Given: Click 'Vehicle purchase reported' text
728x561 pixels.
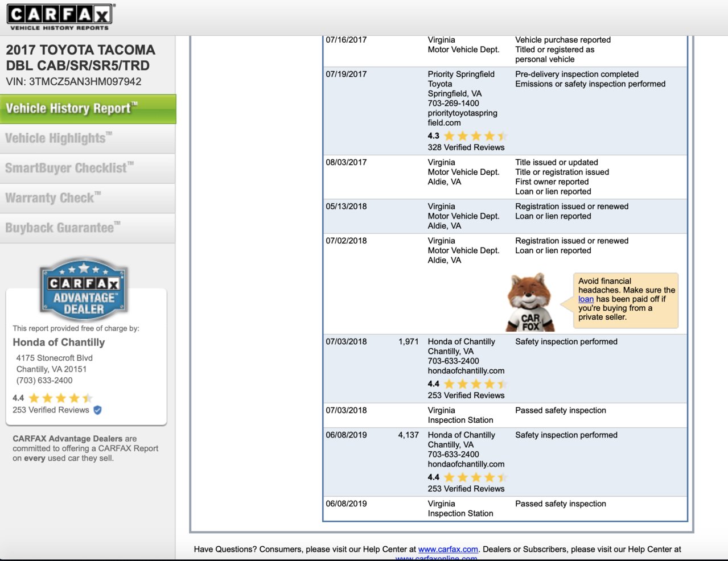Looking at the screenshot, I should coord(563,40).
